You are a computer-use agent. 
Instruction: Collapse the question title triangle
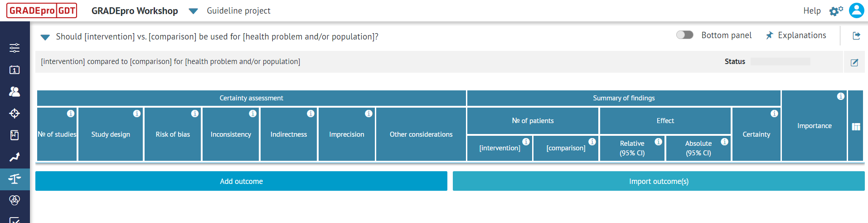45,37
